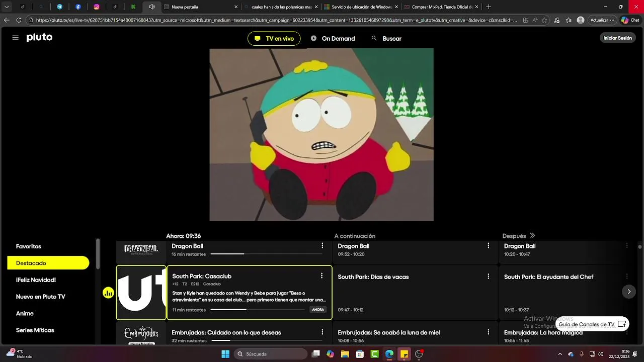Open taskbar volume control
This screenshot has height=362, width=644.
(x=600, y=354)
